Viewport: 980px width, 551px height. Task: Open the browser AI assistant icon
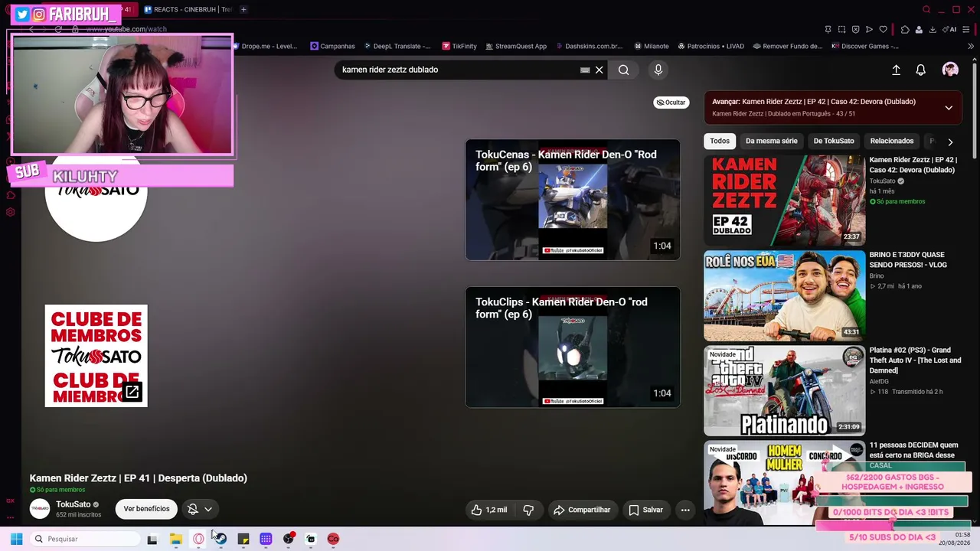click(x=950, y=29)
